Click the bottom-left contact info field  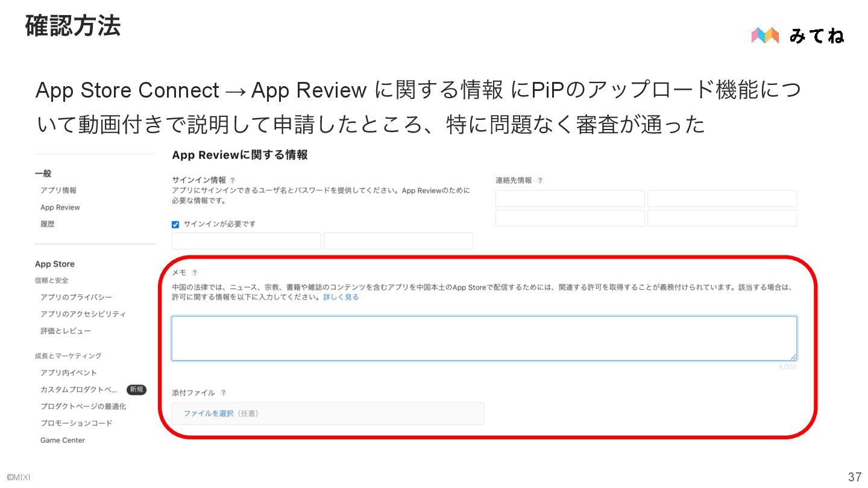pyautogui.click(x=570, y=218)
